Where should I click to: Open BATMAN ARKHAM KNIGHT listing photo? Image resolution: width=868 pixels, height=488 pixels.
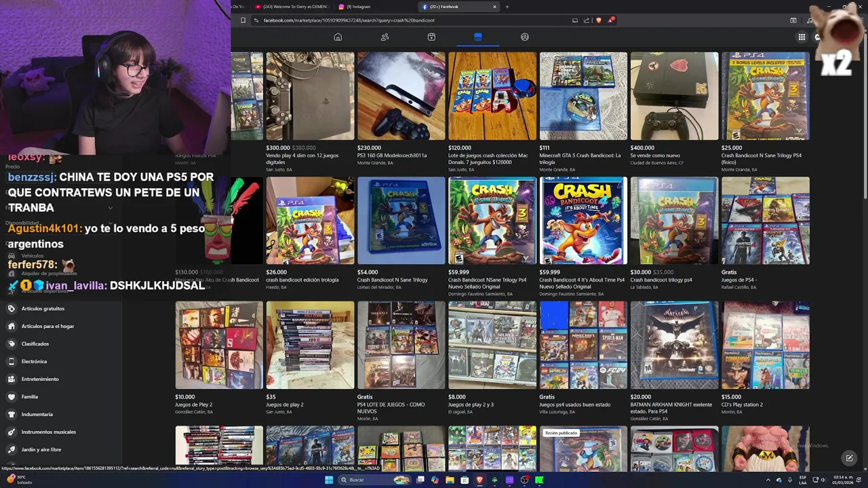pyautogui.click(x=674, y=346)
